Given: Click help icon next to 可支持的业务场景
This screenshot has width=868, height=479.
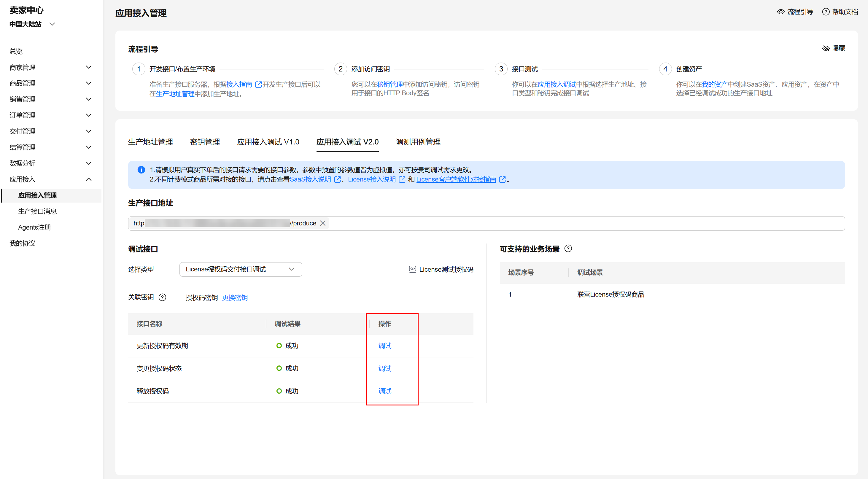Looking at the screenshot, I should click(x=568, y=249).
